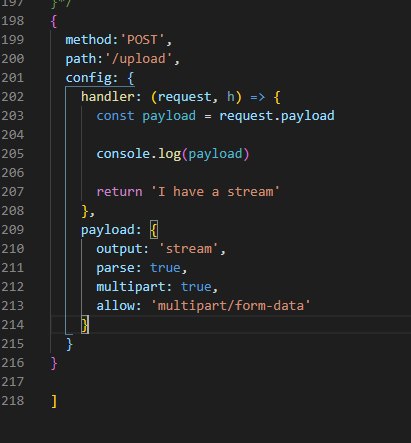This screenshot has width=411, height=443.
Task: Click the 'multipart/form-data' string
Action: (x=231, y=306)
